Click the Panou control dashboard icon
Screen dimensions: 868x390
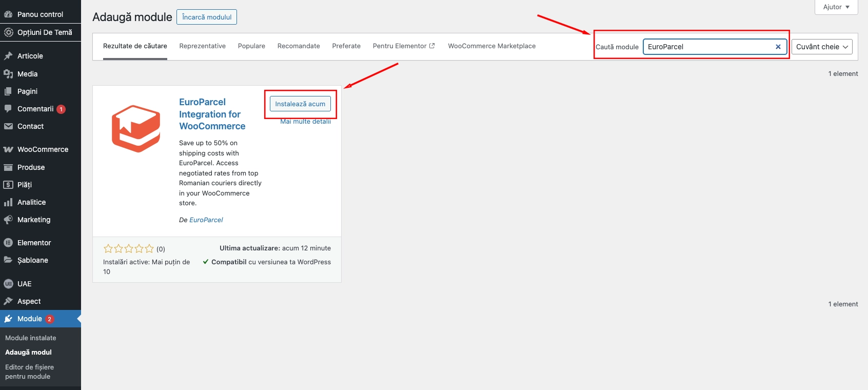click(8, 14)
